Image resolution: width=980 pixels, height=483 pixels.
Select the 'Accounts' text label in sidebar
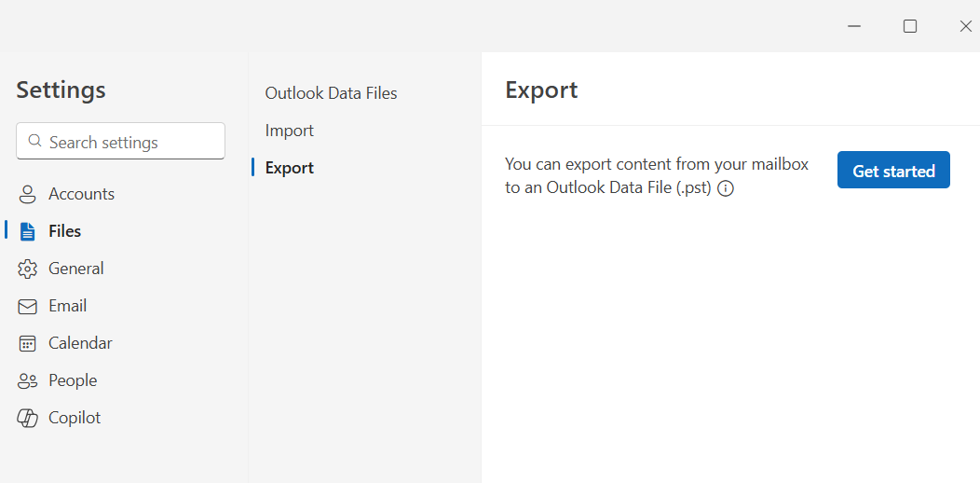coord(81,194)
